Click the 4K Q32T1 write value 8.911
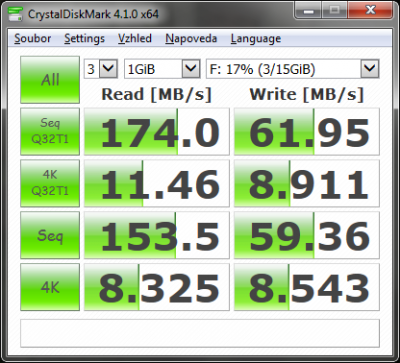Screen dimensions: 400x363 pyautogui.click(x=307, y=183)
